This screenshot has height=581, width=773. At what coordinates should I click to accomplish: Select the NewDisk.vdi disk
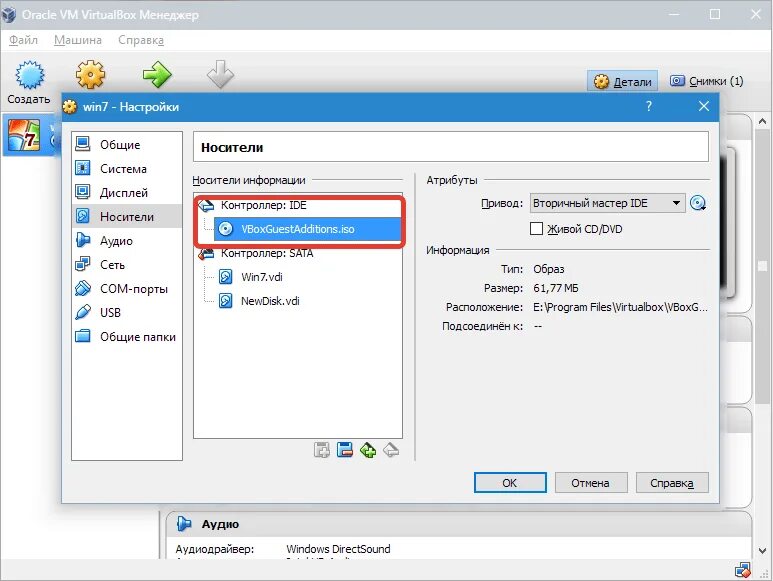click(270, 301)
